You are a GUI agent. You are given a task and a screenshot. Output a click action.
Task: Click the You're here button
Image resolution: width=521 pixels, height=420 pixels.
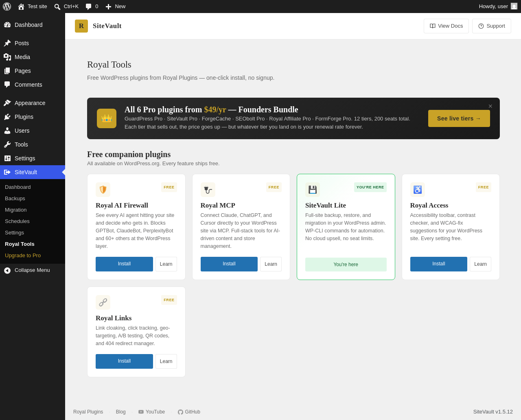pos(346,265)
